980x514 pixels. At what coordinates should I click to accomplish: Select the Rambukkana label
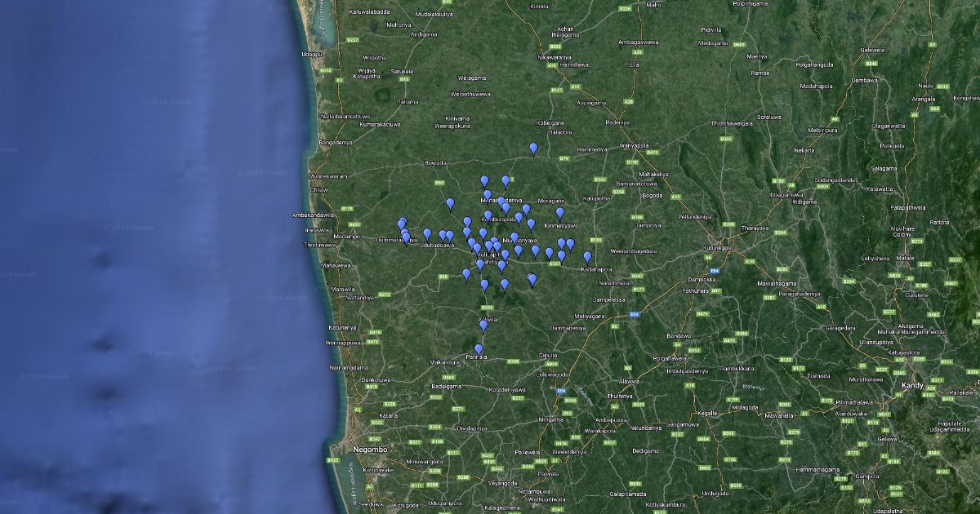pyautogui.click(x=736, y=368)
